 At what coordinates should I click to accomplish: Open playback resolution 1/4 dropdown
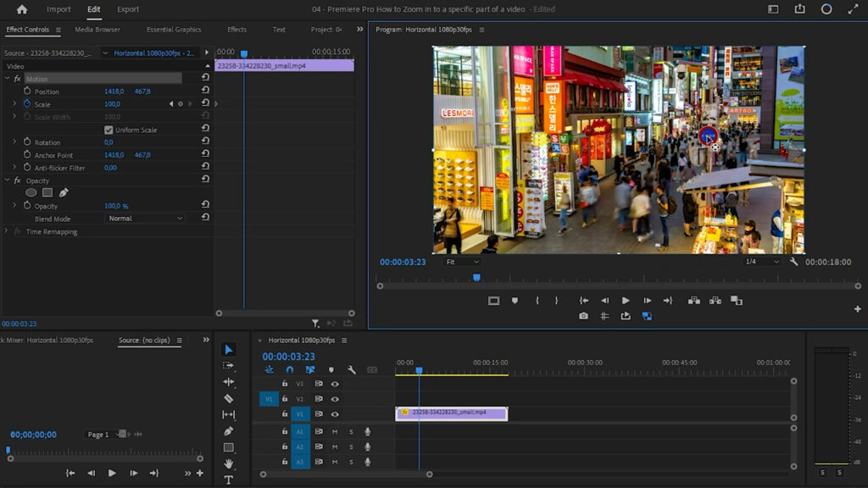[x=762, y=262]
